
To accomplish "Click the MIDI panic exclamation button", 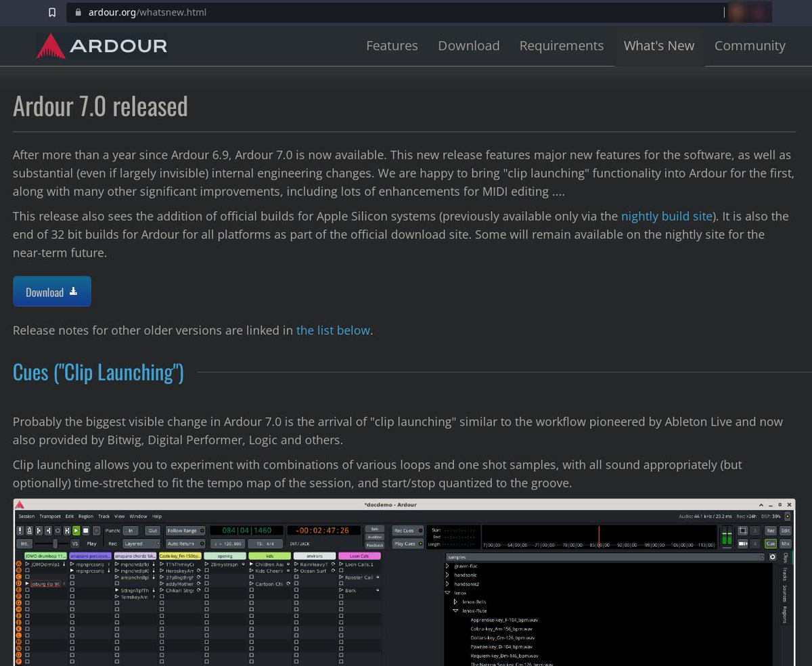I will (20, 531).
